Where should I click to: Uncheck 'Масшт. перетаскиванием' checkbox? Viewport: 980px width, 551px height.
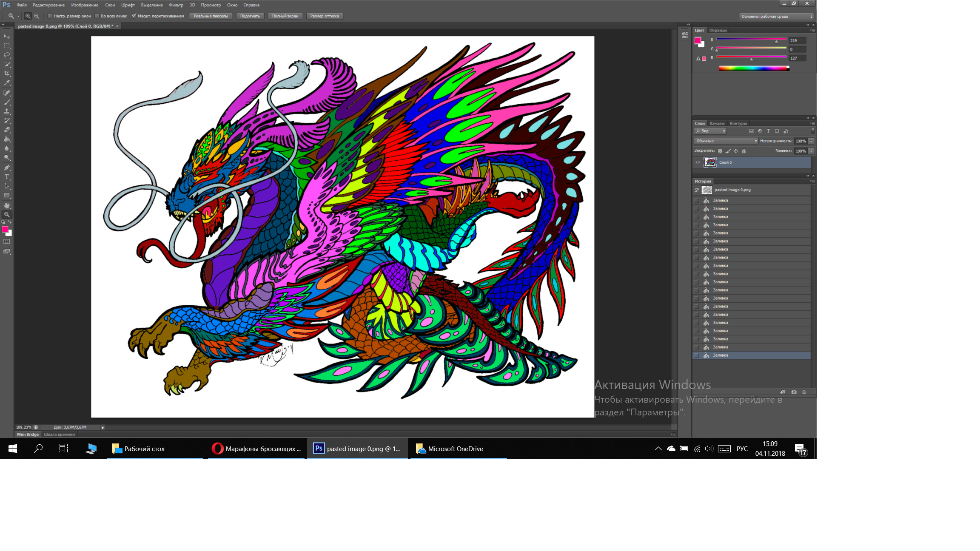(134, 16)
